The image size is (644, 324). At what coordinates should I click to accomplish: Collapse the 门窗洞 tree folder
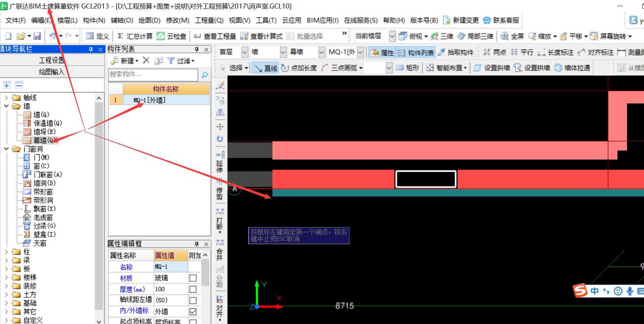tap(6, 149)
